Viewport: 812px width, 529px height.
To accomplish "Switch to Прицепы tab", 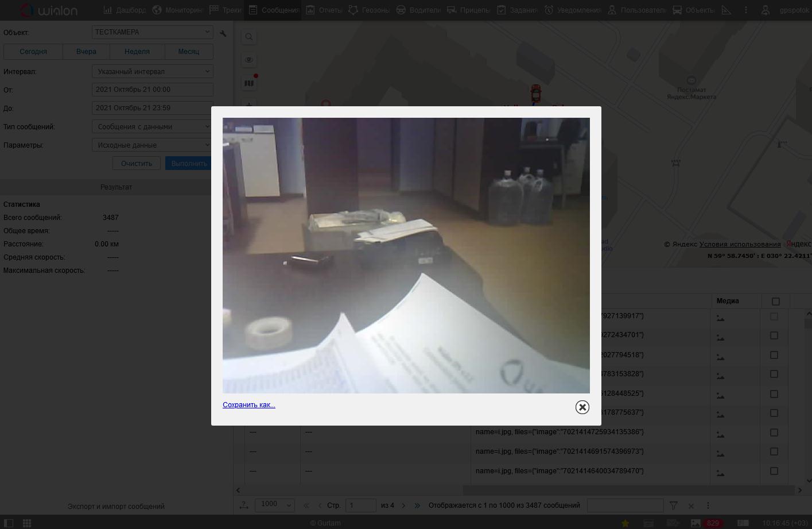I will tap(469, 10).
